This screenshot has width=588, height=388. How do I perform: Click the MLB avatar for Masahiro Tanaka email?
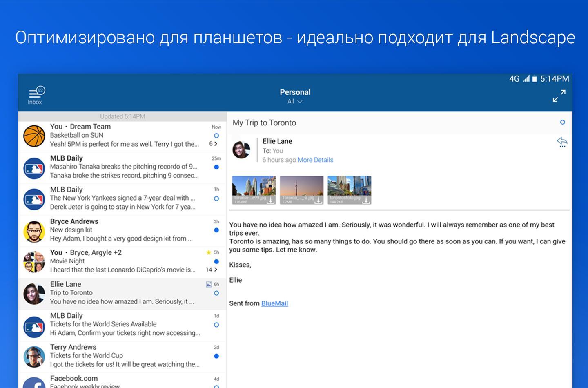(34, 168)
